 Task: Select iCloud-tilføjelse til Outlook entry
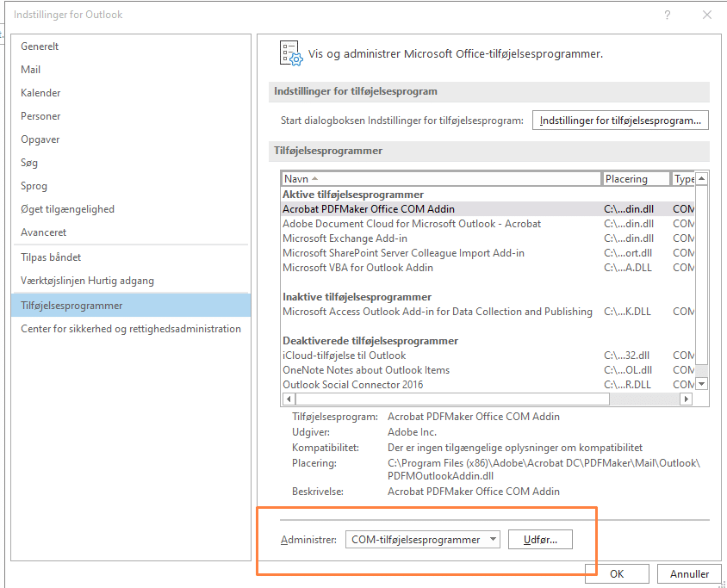pyautogui.click(x=345, y=356)
